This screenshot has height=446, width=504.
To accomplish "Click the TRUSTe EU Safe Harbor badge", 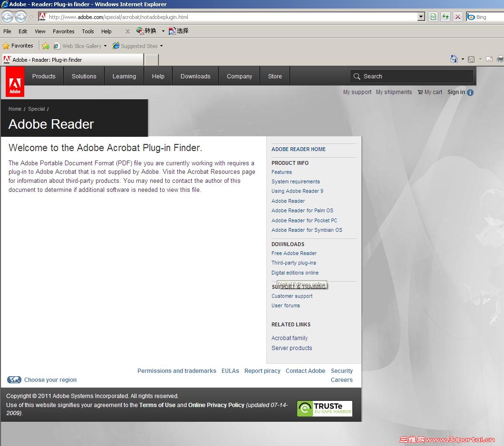I will [325, 408].
